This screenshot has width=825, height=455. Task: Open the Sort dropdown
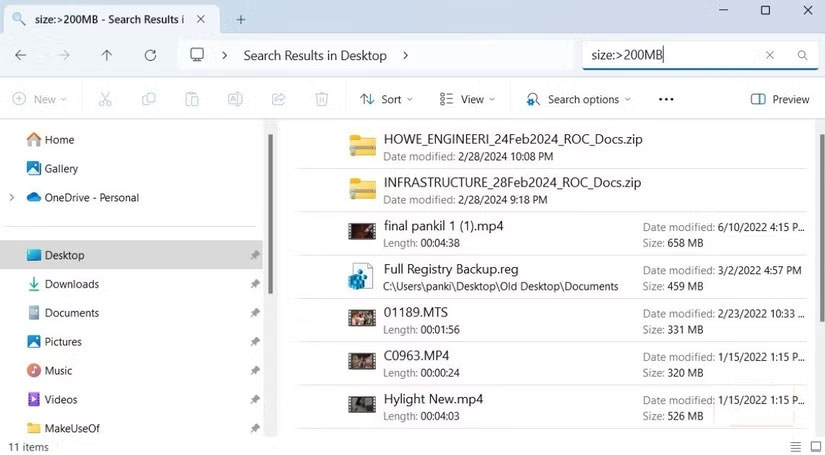(x=386, y=99)
